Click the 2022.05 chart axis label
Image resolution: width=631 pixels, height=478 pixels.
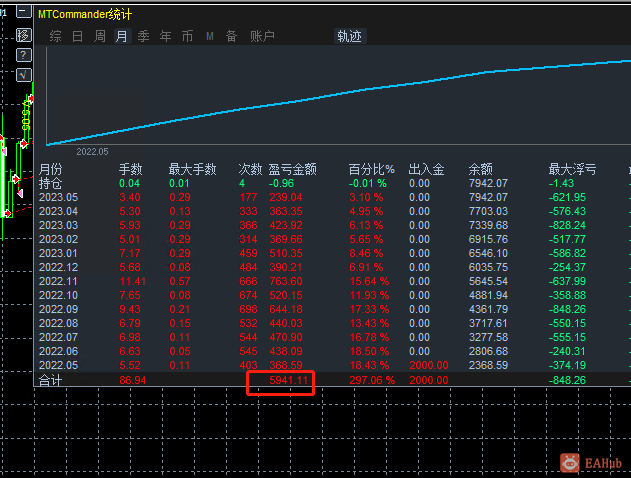(x=92, y=152)
